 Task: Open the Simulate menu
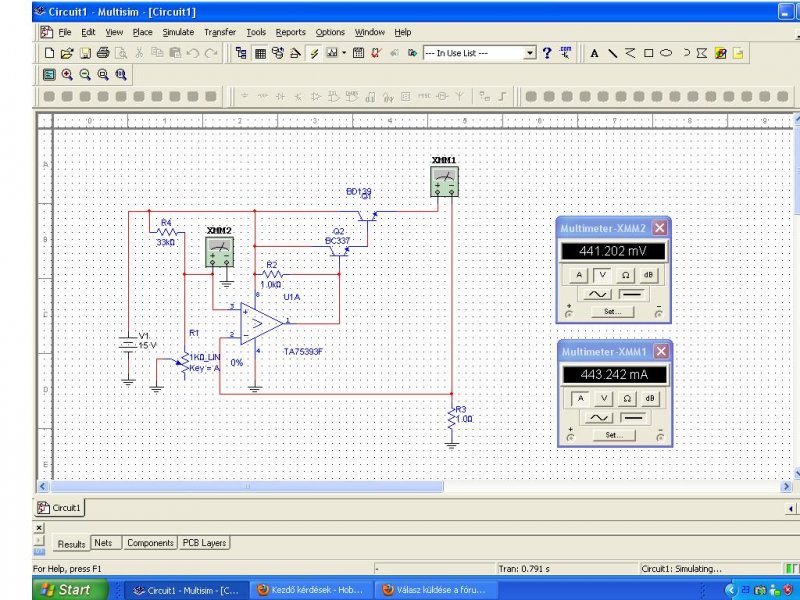(178, 32)
